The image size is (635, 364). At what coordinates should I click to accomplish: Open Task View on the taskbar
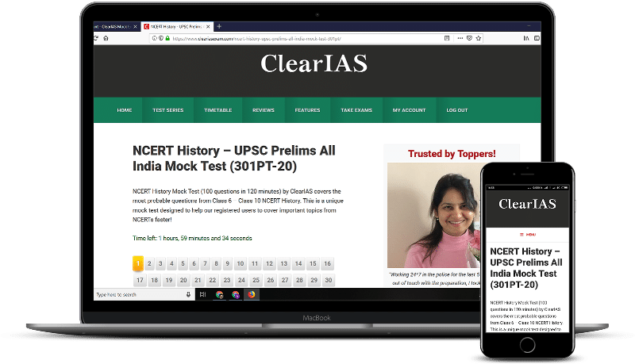[x=203, y=295]
